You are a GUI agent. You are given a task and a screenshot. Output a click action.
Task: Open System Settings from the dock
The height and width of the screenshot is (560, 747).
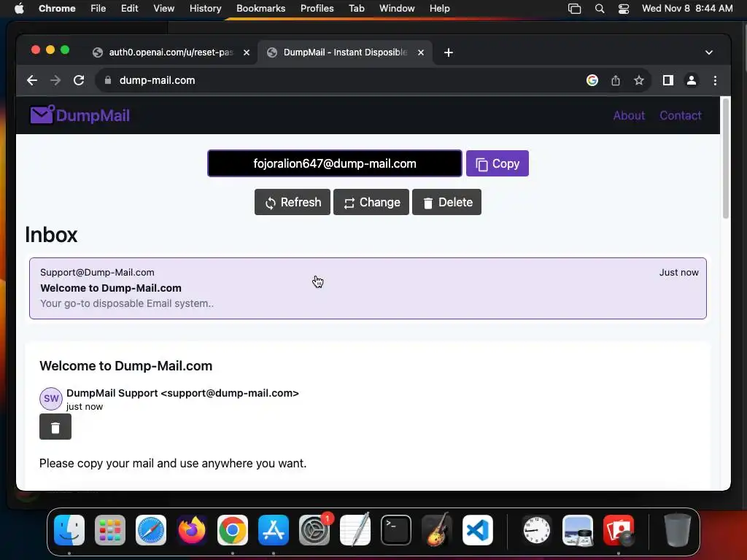(x=314, y=530)
